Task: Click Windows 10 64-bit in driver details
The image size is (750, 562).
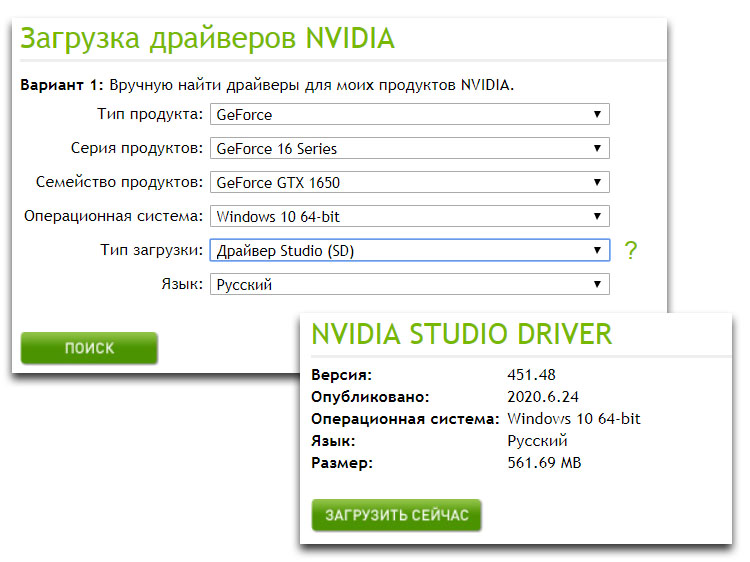Action: coord(574,419)
